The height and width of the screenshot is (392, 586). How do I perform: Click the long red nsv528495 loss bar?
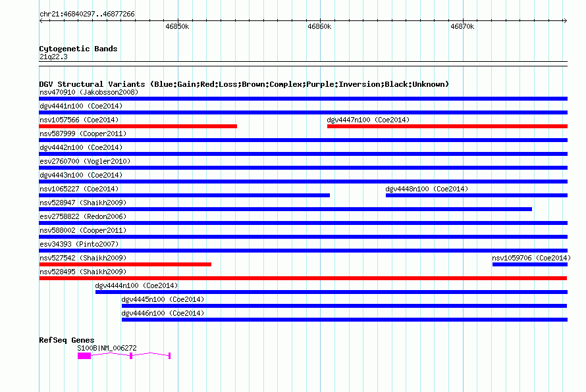pos(303,278)
